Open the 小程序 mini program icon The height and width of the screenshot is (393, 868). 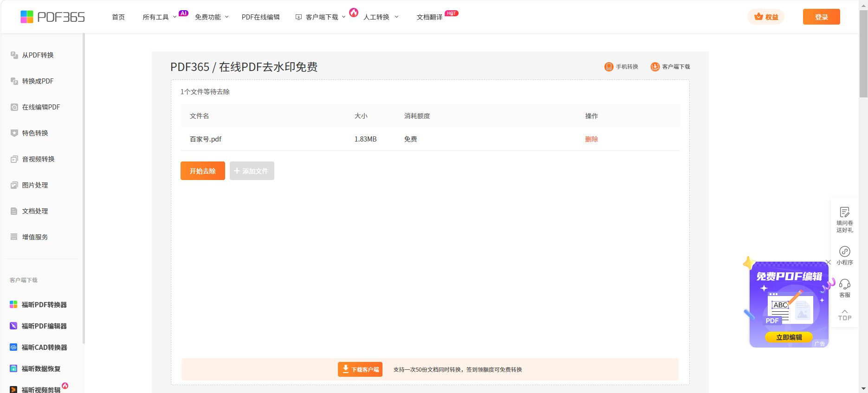click(844, 251)
